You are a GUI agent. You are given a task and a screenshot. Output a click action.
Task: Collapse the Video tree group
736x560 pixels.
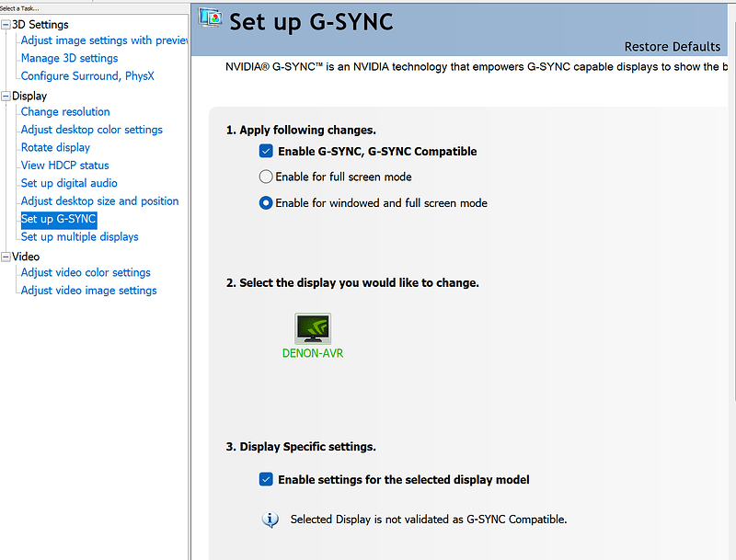[6, 257]
